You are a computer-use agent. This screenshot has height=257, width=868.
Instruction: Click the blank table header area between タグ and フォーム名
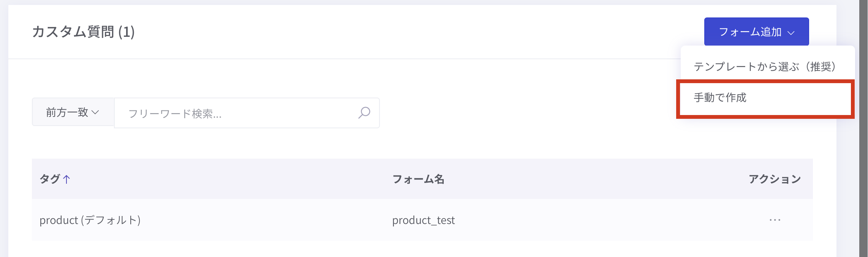pyautogui.click(x=228, y=179)
